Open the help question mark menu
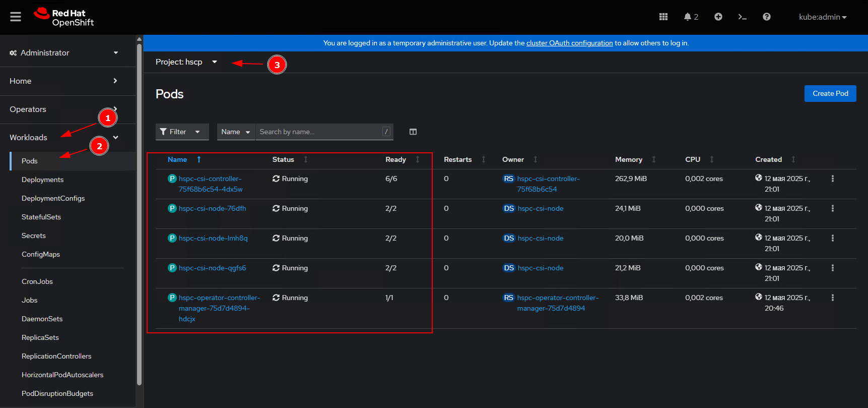Image resolution: width=868 pixels, height=408 pixels. click(767, 17)
